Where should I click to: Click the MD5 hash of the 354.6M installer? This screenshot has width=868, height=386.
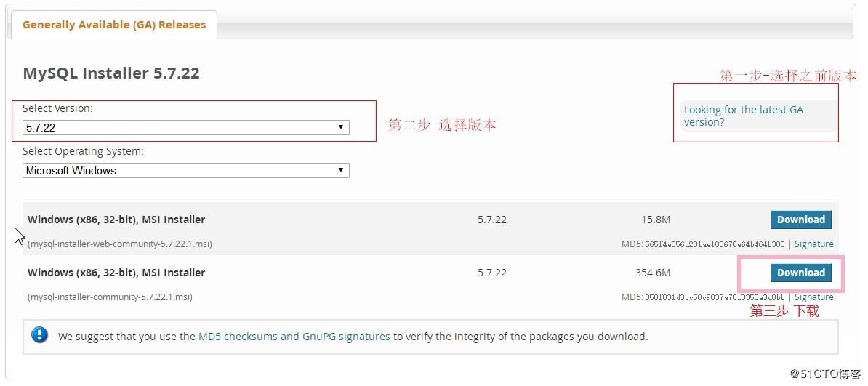[x=715, y=297]
